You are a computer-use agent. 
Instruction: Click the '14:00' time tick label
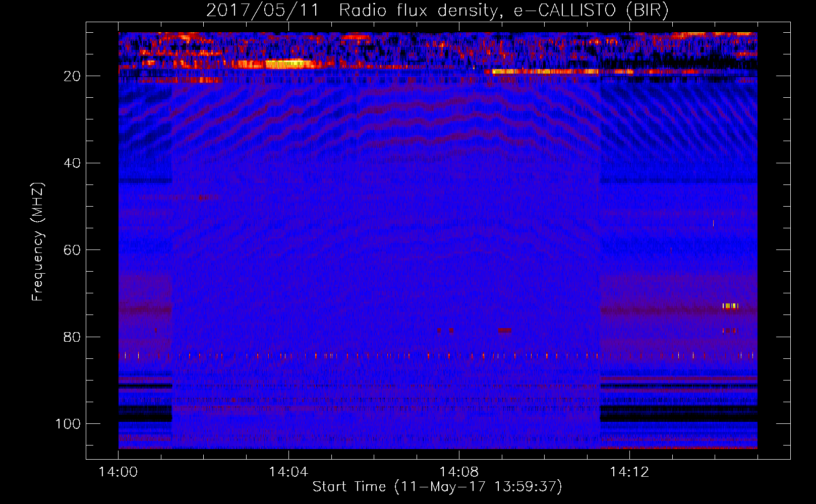(x=118, y=472)
